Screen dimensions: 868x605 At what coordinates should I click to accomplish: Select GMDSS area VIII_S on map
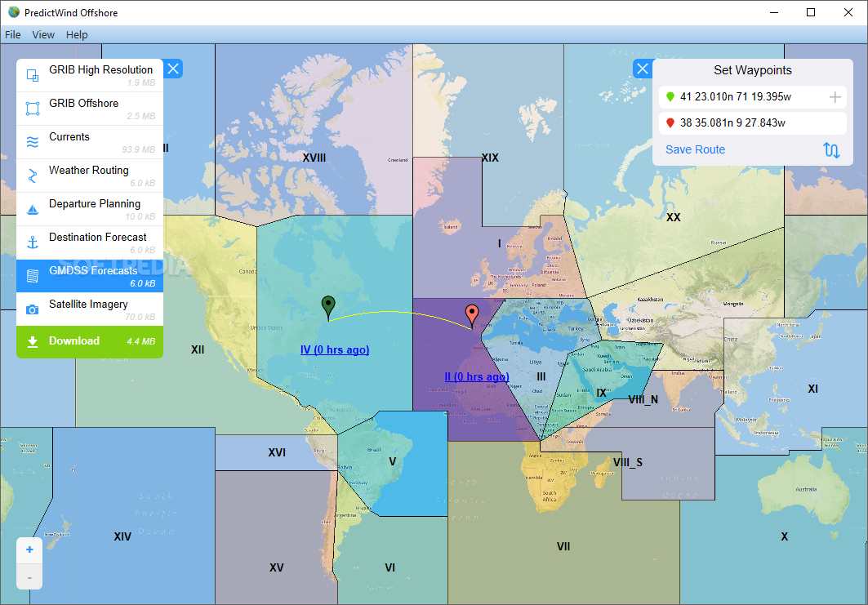click(x=628, y=462)
